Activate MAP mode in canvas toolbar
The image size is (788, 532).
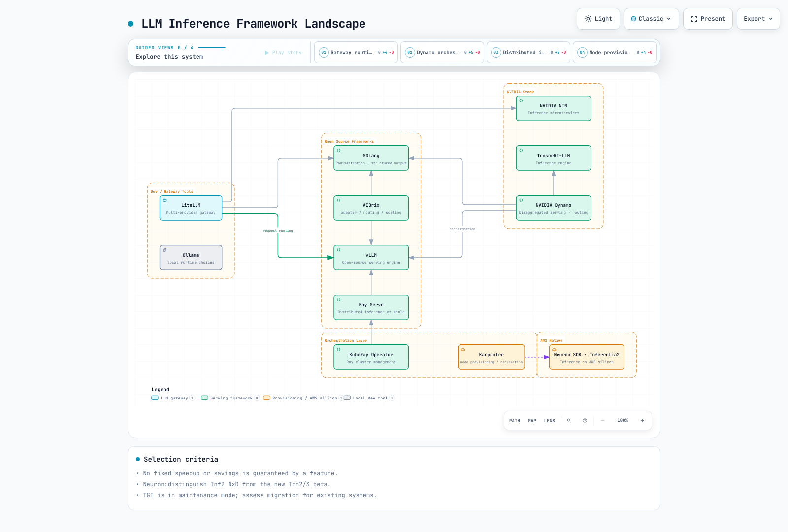click(532, 421)
